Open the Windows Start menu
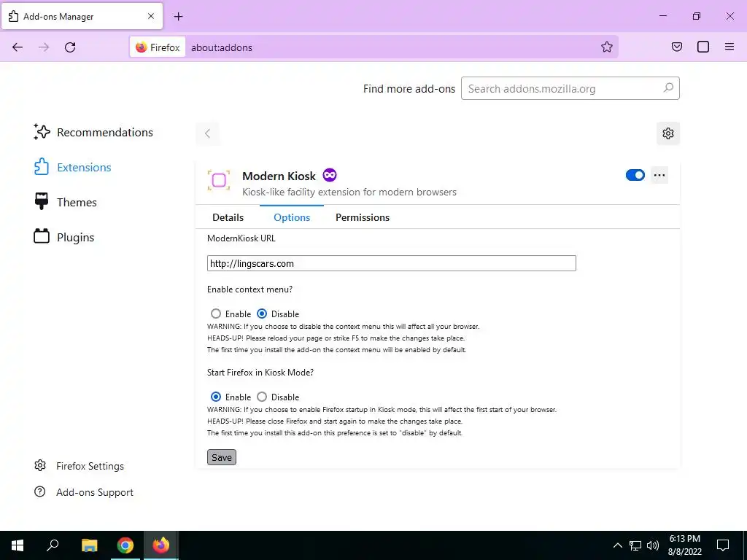The width and height of the screenshot is (747, 560). 18,545
